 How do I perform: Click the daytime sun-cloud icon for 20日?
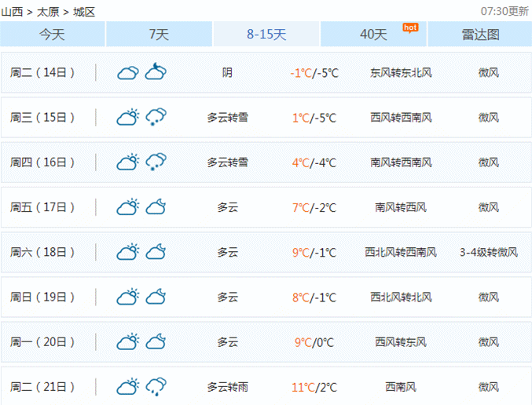point(128,341)
